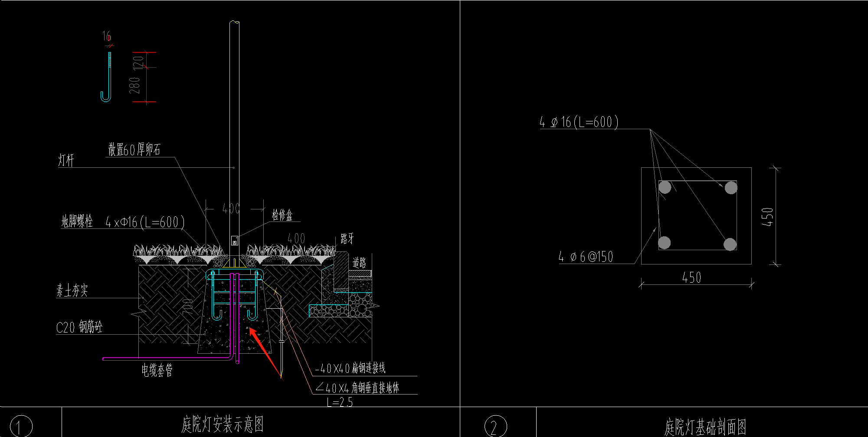This screenshot has height=437, width=868.
Task: Click the 检修盒 label
Action: pos(282,215)
